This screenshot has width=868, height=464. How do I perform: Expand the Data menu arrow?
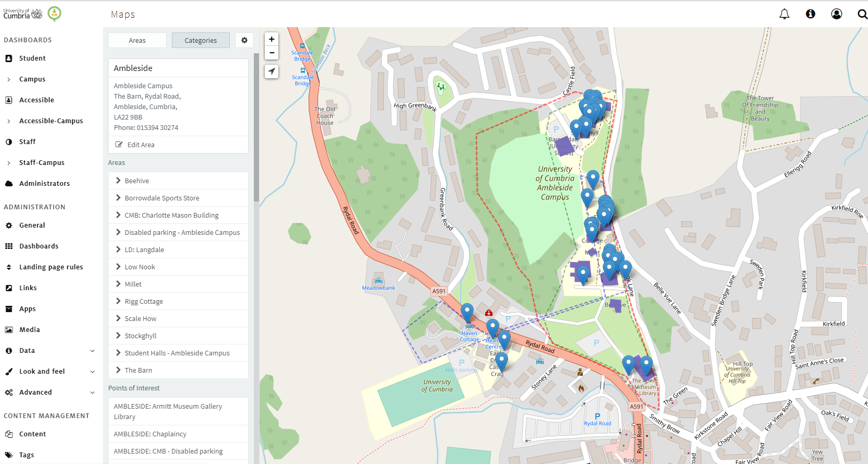click(x=92, y=351)
